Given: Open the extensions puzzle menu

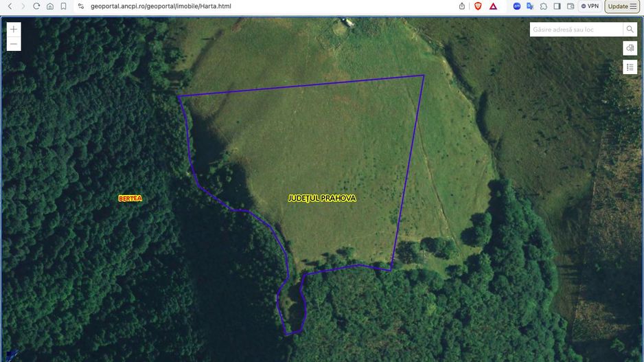Looking at the screenshot, I should click(544, 6).
